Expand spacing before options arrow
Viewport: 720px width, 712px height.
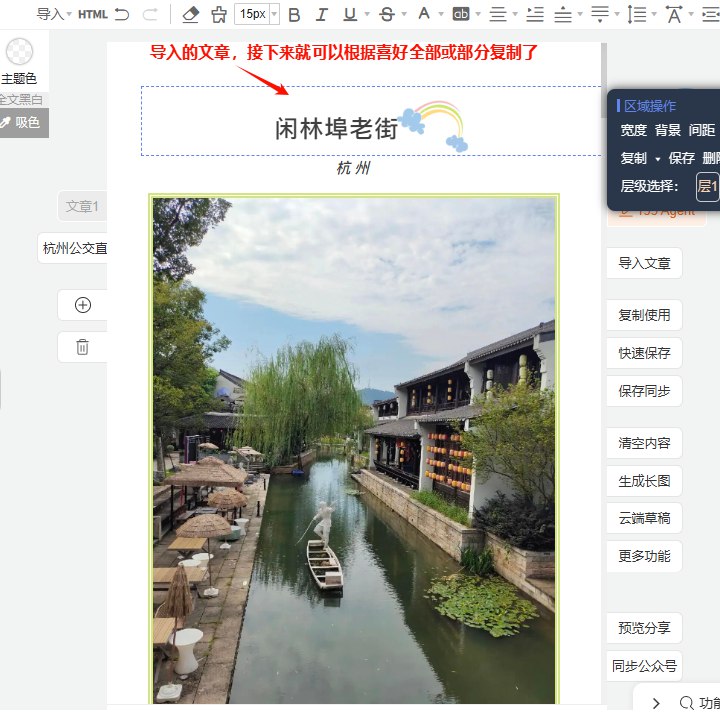tap(580, 14)
